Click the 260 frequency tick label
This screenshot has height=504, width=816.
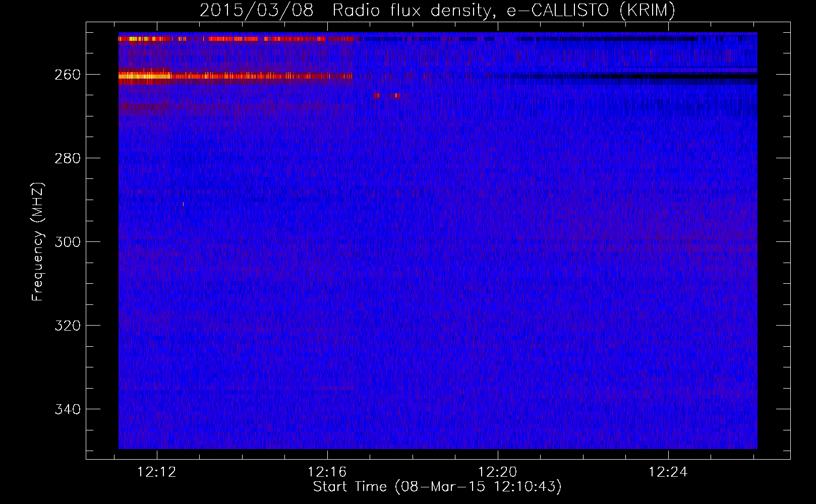(68, 75)
